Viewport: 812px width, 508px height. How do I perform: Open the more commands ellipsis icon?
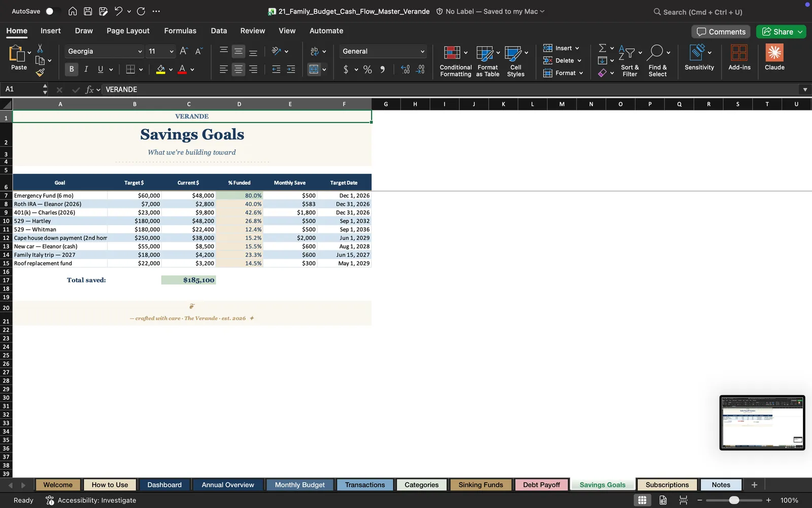click(156, 11)
